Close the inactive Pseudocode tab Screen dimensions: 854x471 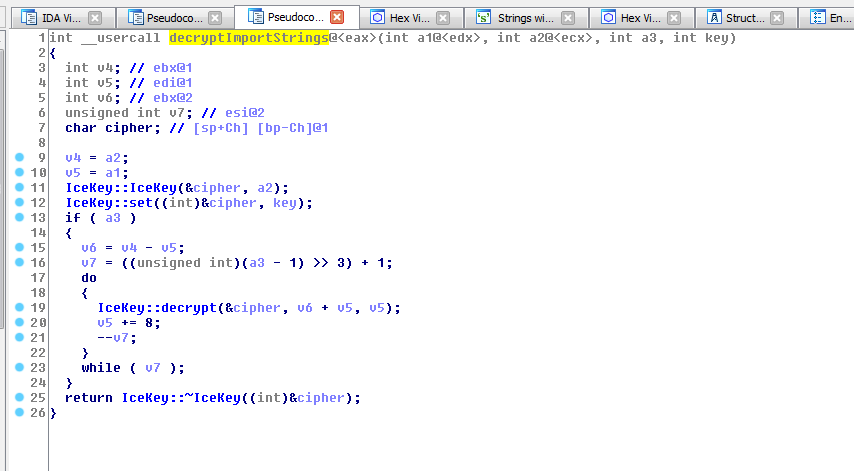coord(216,18)
